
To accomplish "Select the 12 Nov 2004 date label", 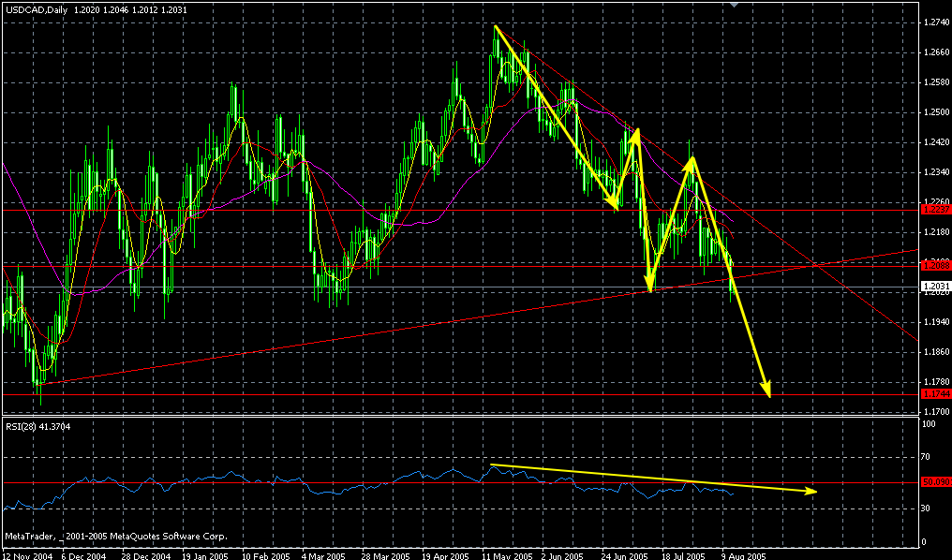I will [x=26, y=555].
